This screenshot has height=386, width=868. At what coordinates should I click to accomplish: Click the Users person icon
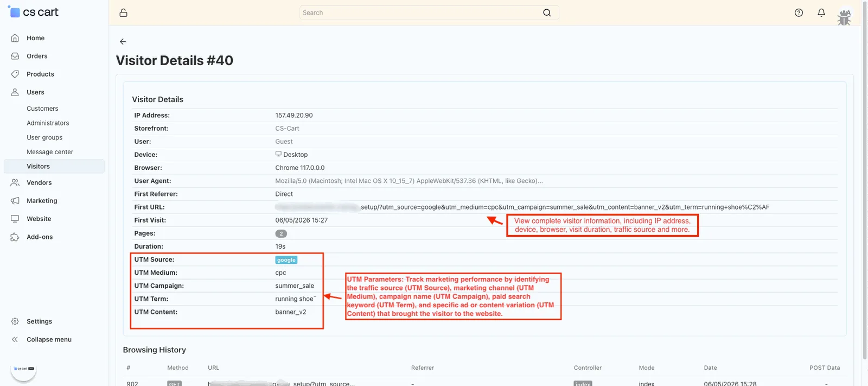(x=15, y=92)
